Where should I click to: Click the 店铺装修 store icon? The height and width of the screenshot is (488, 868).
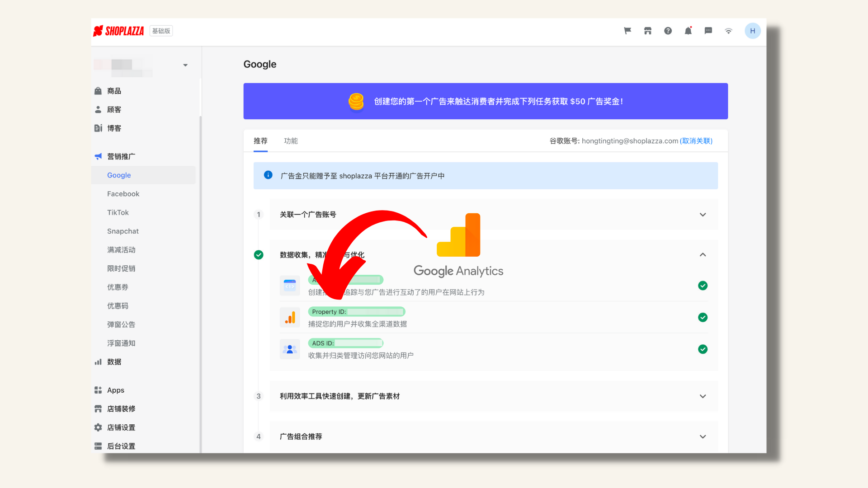click(98, 408)
